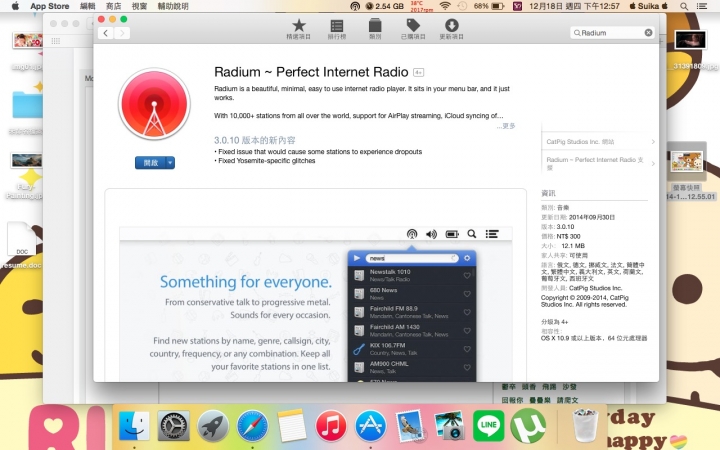Click the Yahoo input method icon in menu bar
720x450 pixels.
click(517, 6)
